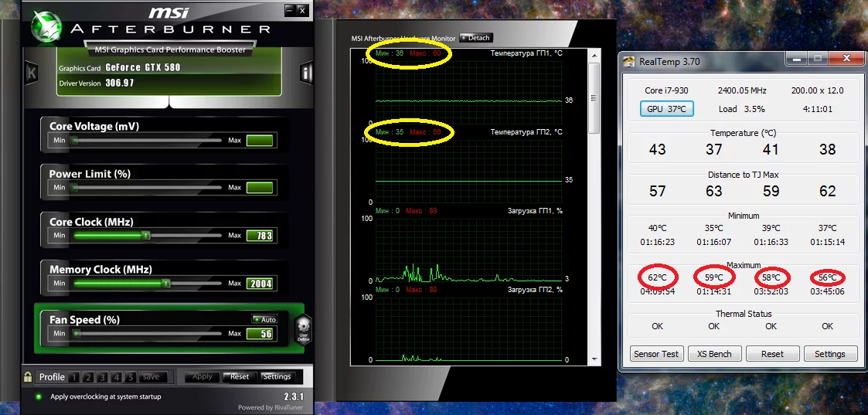Image resolution: width=868 pixels, height=415 pixels.
Task: Click the Apply button in Afterburner
Action: pyautogui.click(x=202, y=377)
